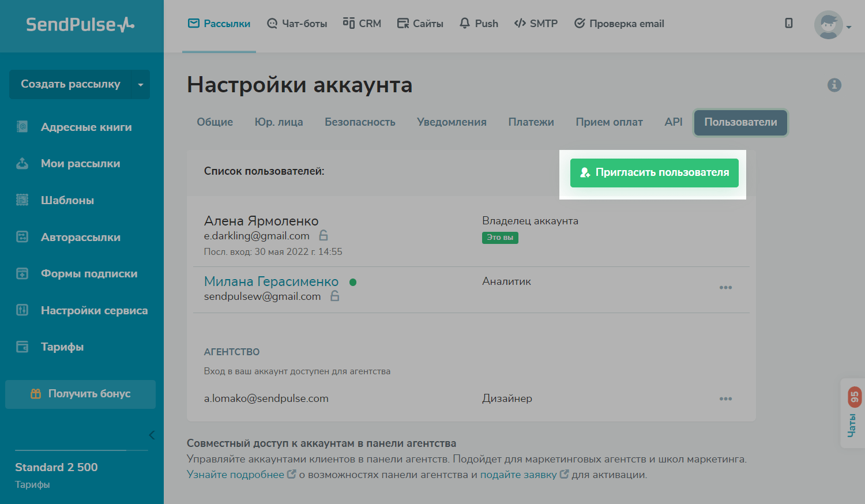The height and width of the screenshot is (504, 865).
Task: Click the SendPulse logo
Action: (x=80, y=25)
